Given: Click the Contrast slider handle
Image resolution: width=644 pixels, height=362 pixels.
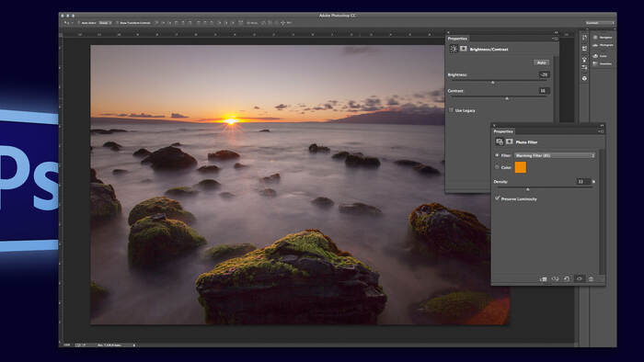Looking at the screenshot, I should coord(507,98).
